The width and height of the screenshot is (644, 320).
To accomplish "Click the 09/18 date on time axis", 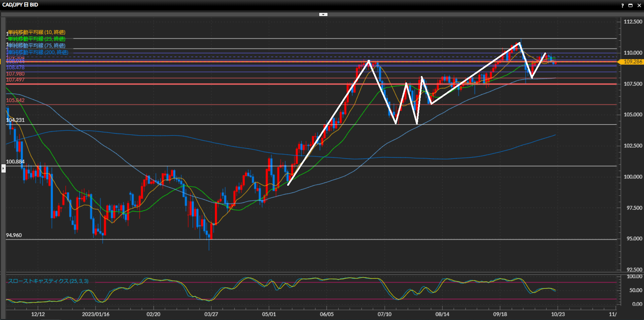I will (x=500, y=314).
